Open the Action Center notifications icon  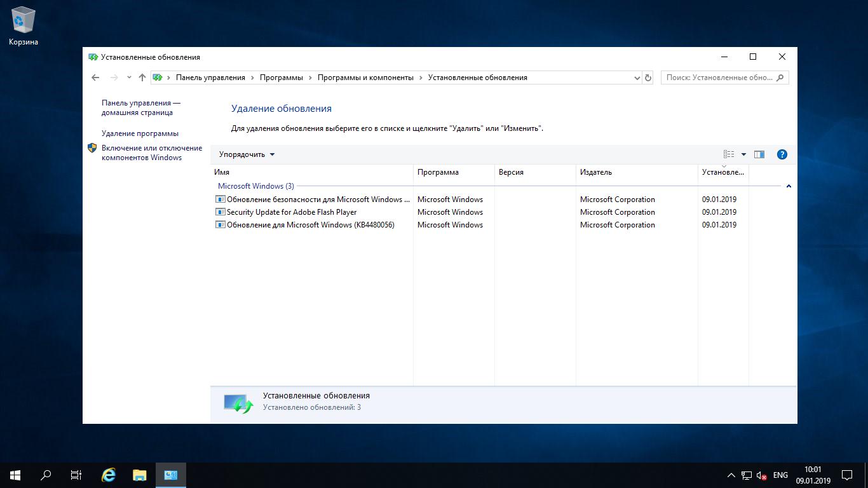click(847, 475)
